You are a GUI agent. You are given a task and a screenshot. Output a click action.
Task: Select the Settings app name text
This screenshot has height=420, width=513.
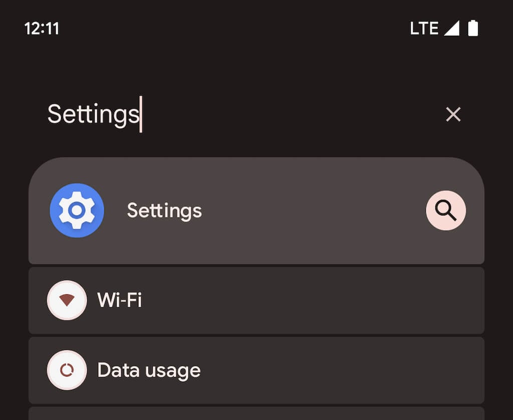click(164, 211)
